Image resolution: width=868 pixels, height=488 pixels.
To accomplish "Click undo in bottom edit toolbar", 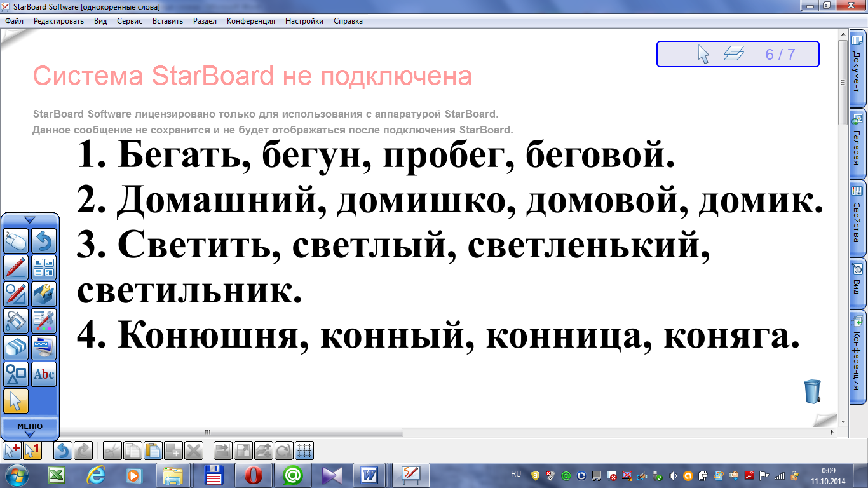I will [63, 451].
